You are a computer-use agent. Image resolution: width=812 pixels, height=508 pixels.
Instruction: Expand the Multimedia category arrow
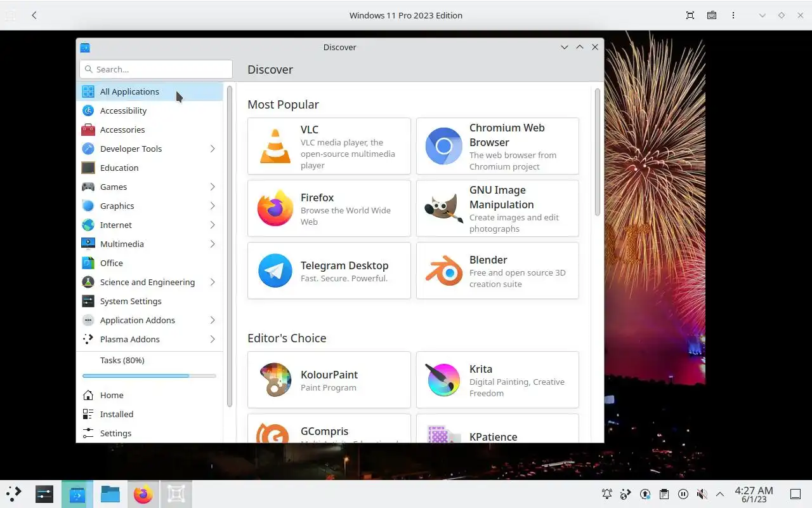[213, 244]
